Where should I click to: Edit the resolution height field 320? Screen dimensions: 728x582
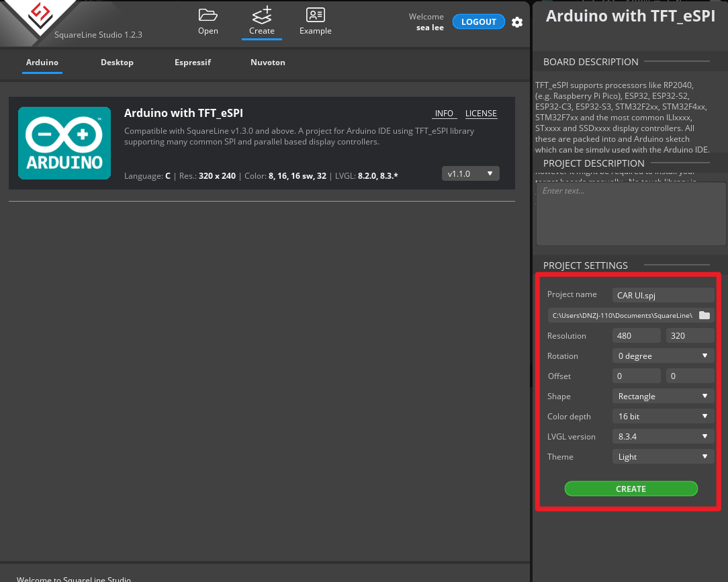pyautogui.click(x=690, y=335)
